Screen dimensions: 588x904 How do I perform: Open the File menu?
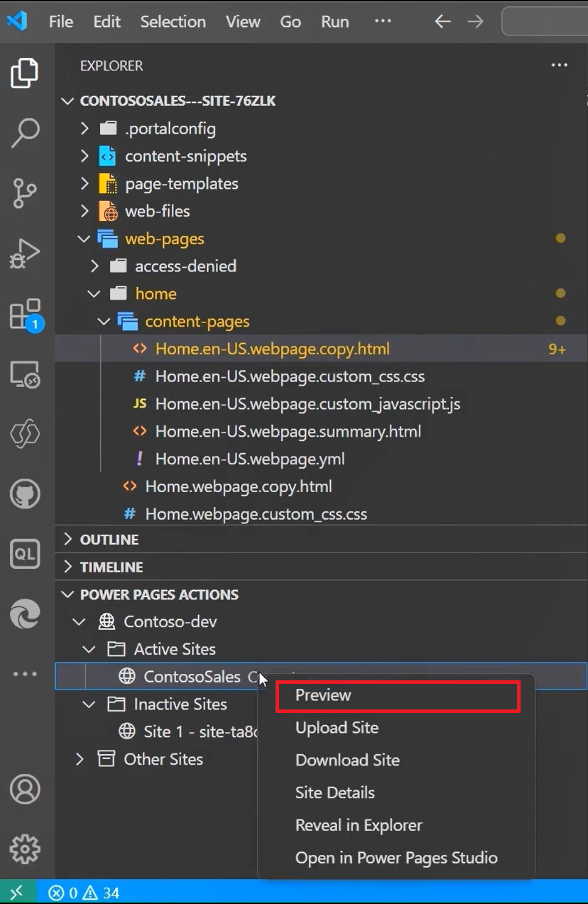[x=61, y=22]
